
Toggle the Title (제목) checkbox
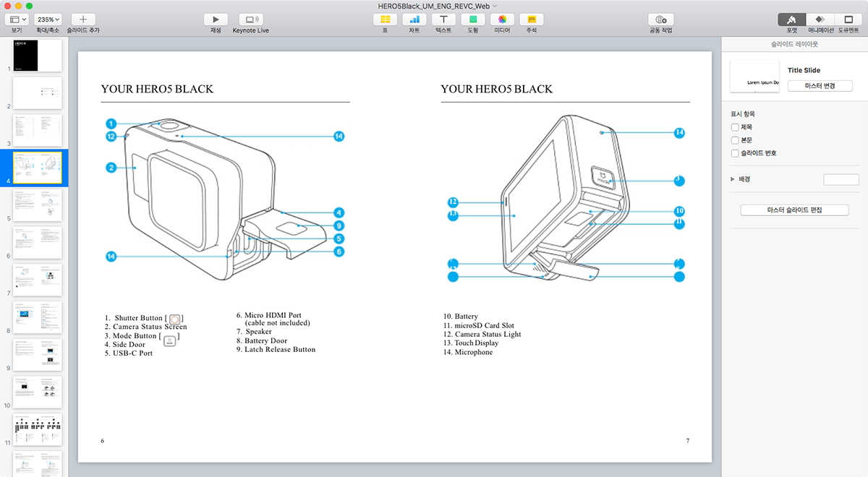[x=735, y=127]
